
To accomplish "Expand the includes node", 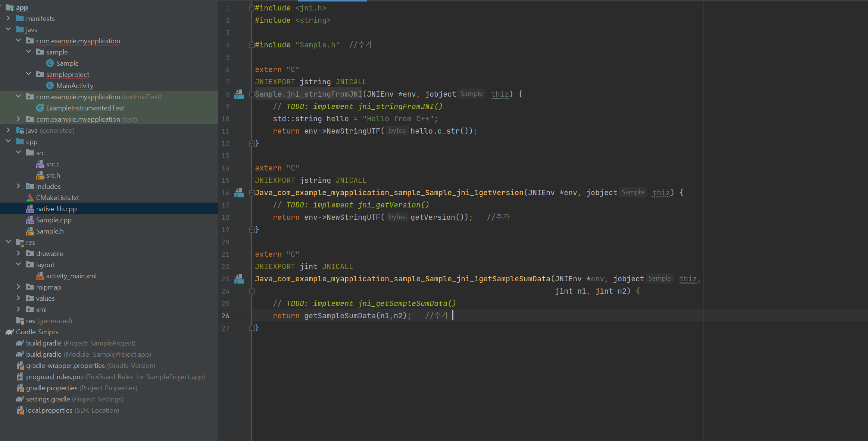I will pos(18,186).
